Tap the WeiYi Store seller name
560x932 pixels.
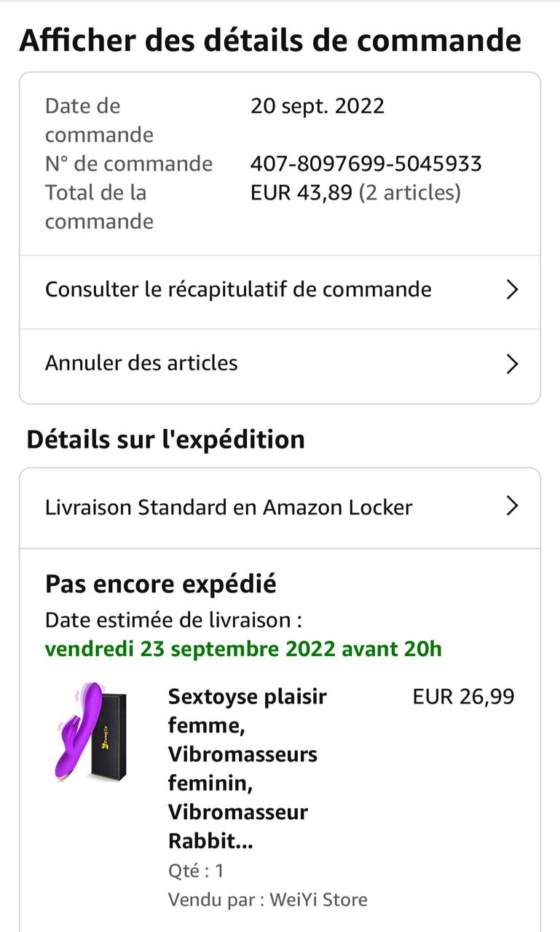pyautogui.click(x=318, y=900)
